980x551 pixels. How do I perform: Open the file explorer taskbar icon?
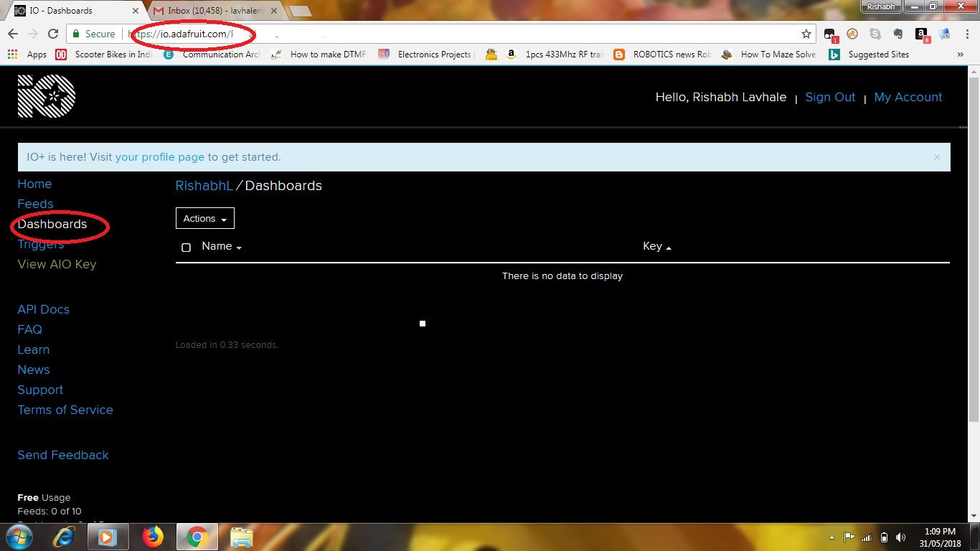(x=242, y=537)
